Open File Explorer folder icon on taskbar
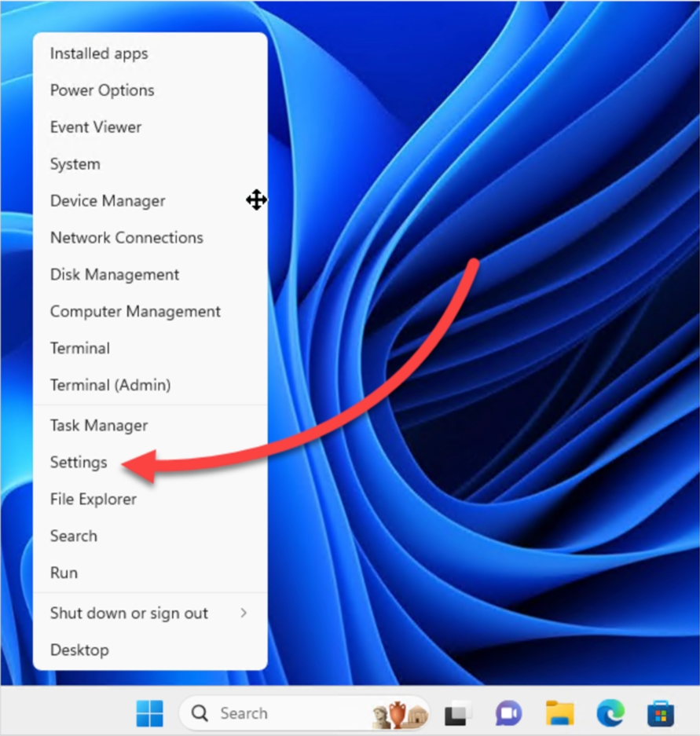Image resolution: width=700 pixels, height=736 pixels. [x=559, y=713]
